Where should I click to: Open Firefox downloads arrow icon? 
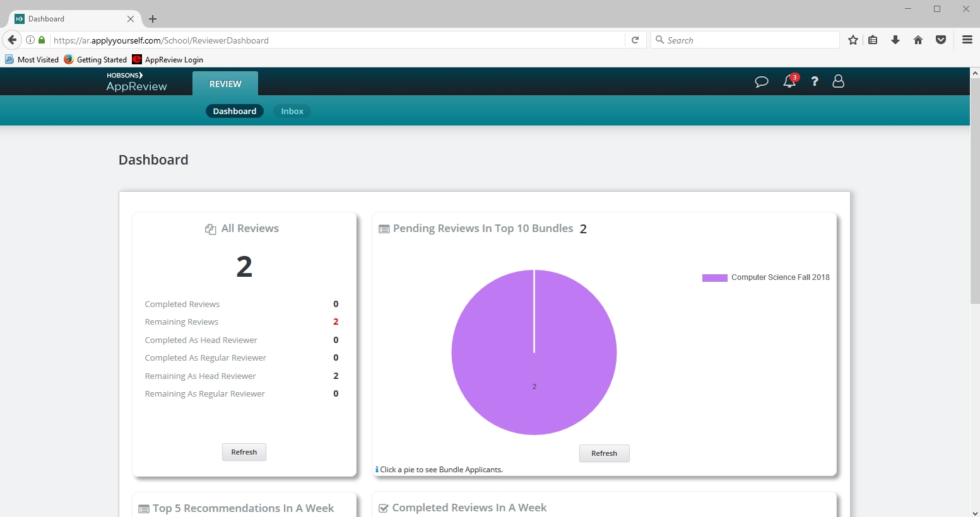[x=895, y=40]
